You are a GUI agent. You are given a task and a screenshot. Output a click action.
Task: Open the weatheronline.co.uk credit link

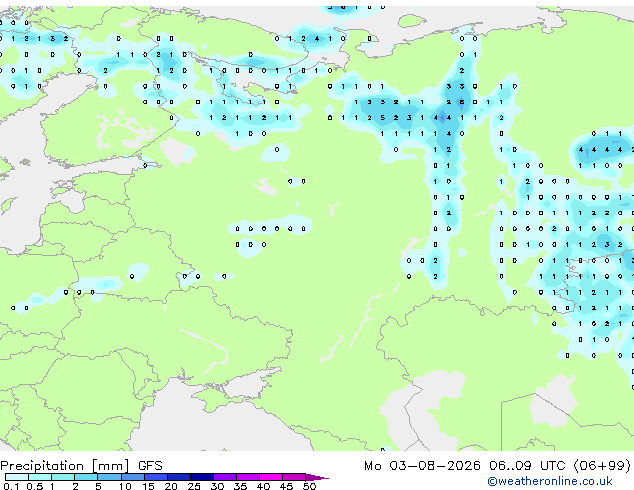click(550, 481)
